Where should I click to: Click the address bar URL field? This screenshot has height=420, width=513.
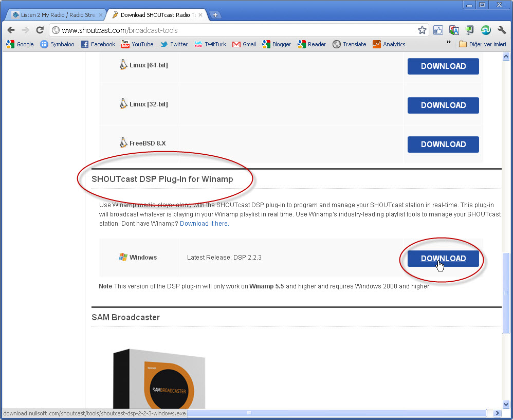239,30
